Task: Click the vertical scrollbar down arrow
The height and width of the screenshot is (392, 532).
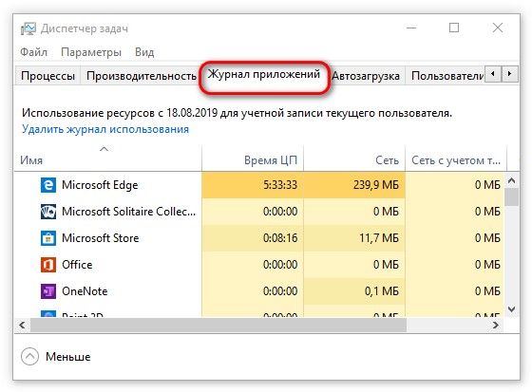Action: tap(512, 309)
